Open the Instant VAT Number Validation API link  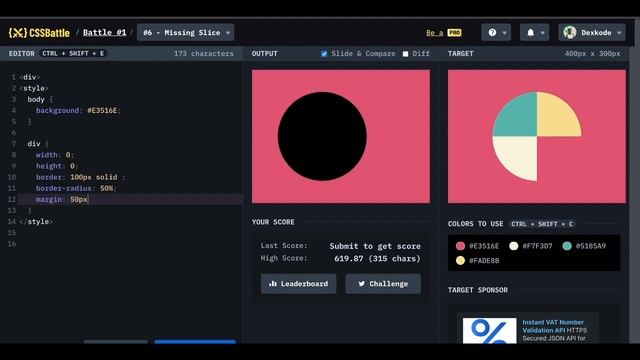pyautogui.click(x=553, y=326)
